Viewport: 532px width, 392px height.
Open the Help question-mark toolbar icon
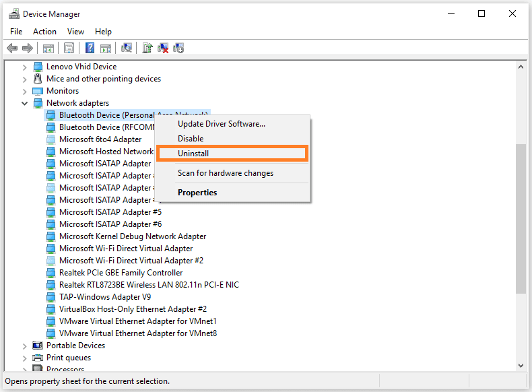(x=90, y=48)
